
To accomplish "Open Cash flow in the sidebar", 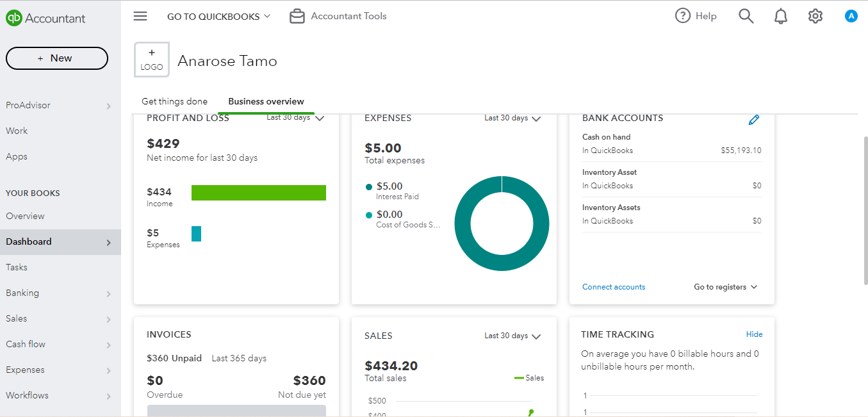I will coord(26,344).
